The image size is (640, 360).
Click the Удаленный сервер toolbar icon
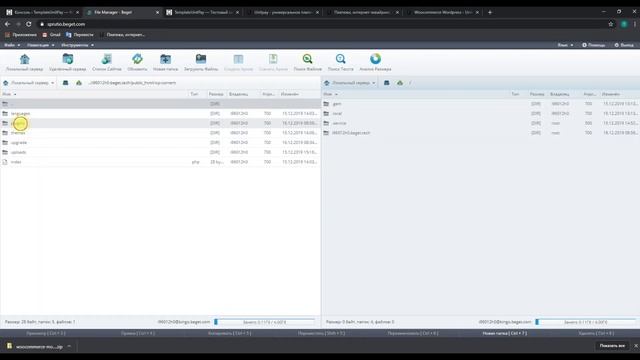(68, 59)
